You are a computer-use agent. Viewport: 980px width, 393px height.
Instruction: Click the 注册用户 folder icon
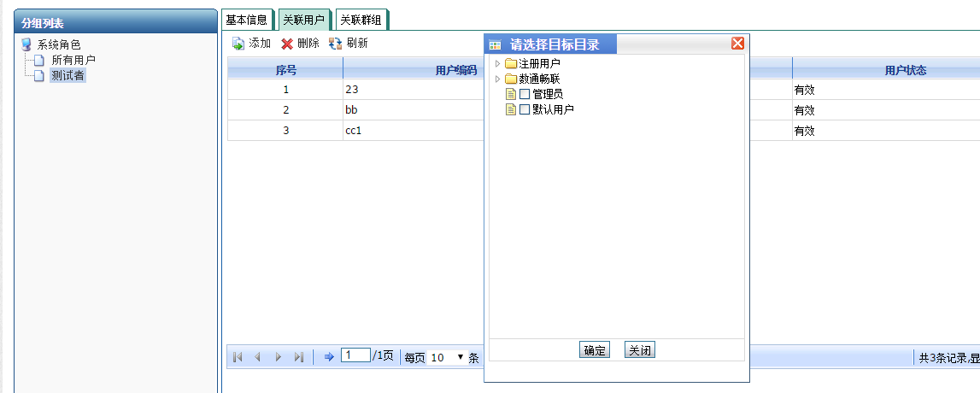click(x=511, y=64)
